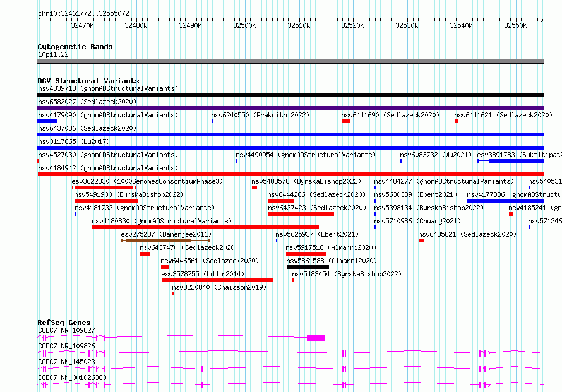Screen dimensions: 562x392
Task: Click the RefSeq Genes track heading
Action: coord(64,323)
